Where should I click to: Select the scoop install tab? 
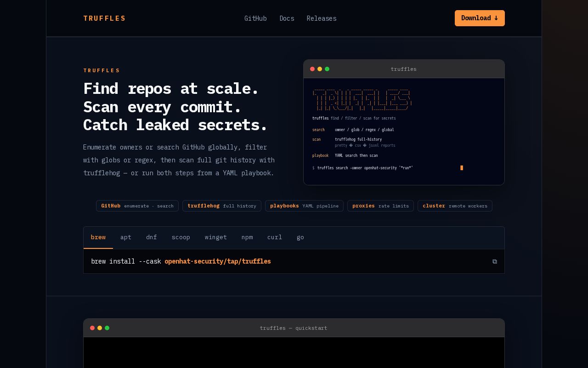(181, 237)
